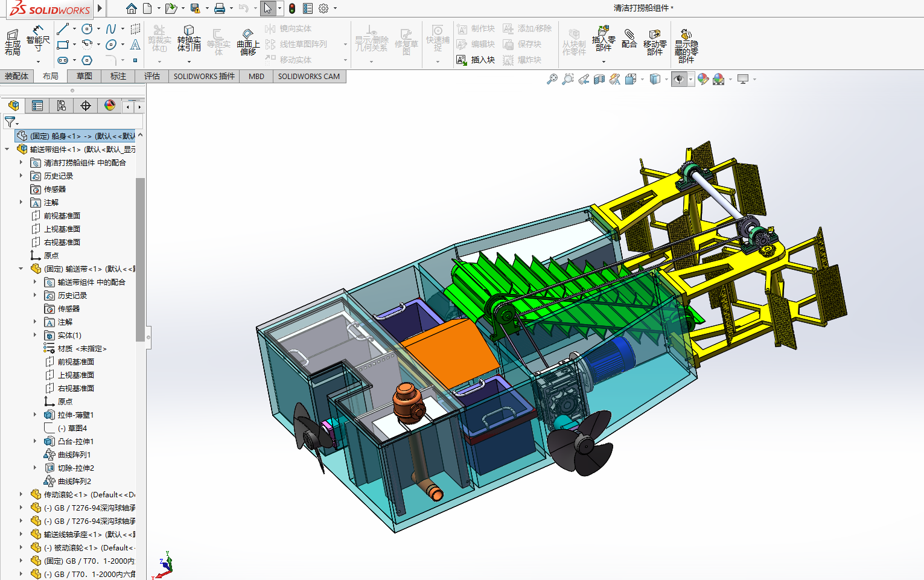
Task: Open the dropdown arrow beside Line tool
Action: coord(74,29)
